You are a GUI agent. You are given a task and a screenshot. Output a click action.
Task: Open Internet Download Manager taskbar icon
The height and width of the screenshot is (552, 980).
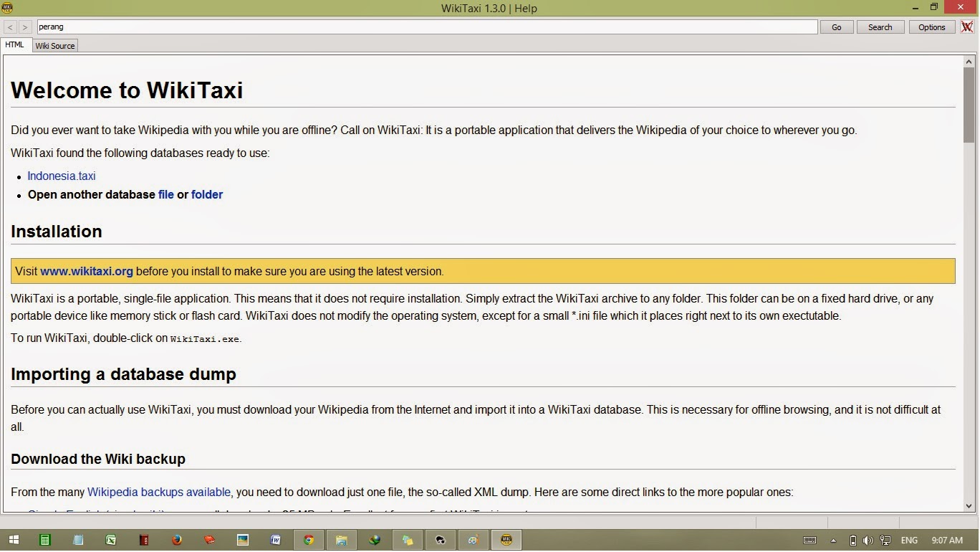[x=375, y=540]
